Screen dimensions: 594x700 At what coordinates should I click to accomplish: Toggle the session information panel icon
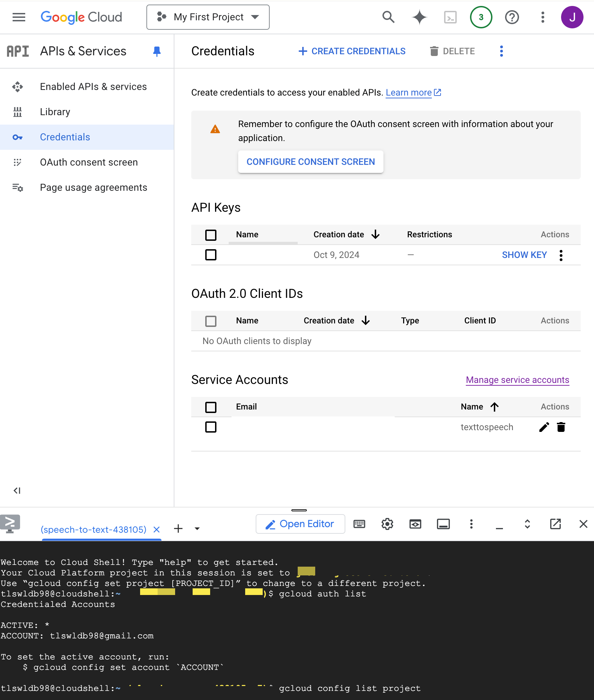[x=443, y=524]
